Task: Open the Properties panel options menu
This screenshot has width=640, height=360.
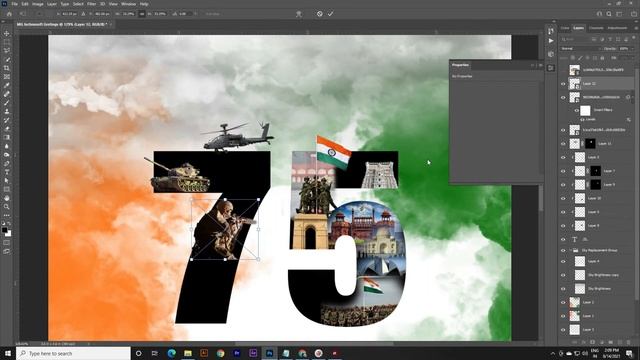Action: pyautogui.click(x=541, y=65)
